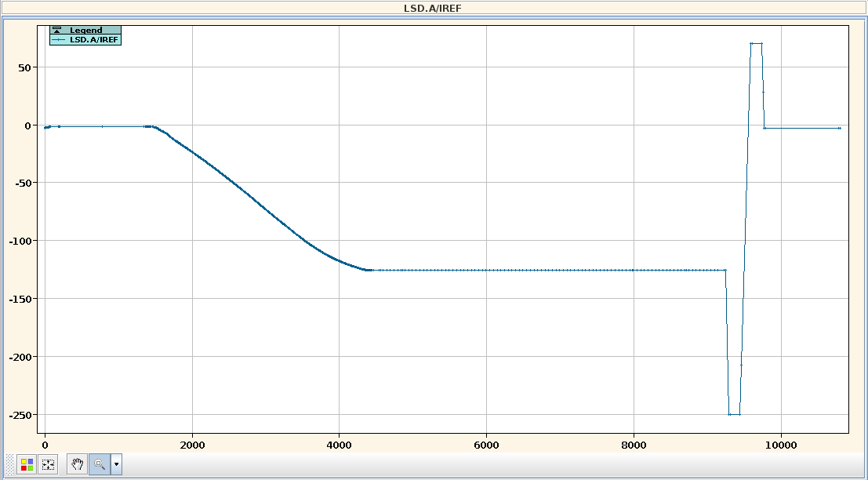Click the curve's lowest trough at -250
This screenshot has width=868, height=480.
(x=734, y=414)
